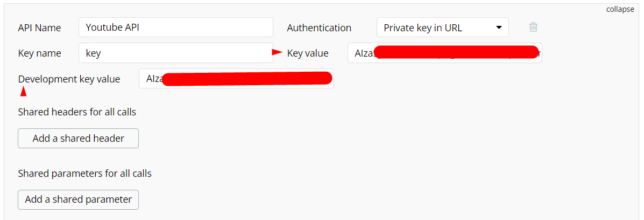The height and width of the screenshot is (220, 644).
Task: Click the trash delete icon
Action: point(533,27)
